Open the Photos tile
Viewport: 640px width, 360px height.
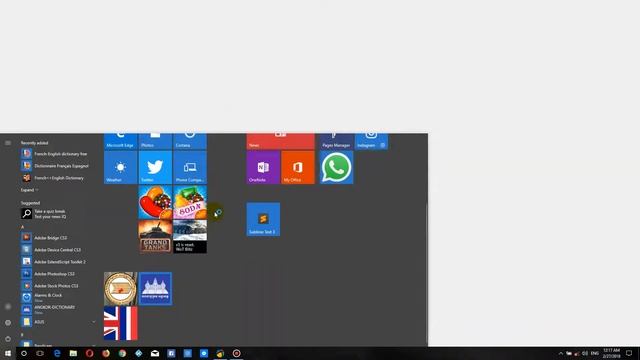click(x=155, y=141)
